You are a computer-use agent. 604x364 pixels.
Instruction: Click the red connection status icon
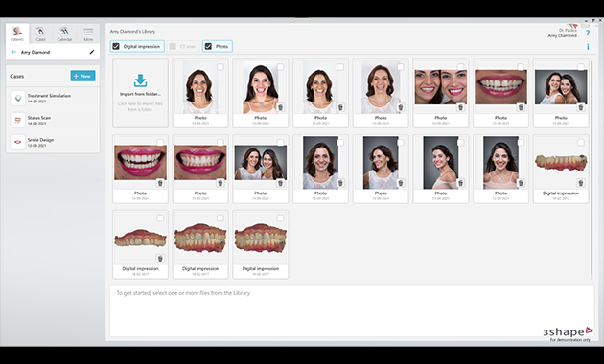tap(574, 26)
